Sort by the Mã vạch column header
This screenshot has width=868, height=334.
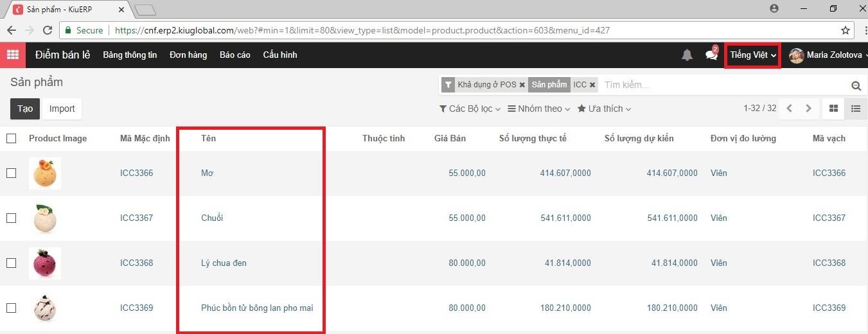coord(829,138)
